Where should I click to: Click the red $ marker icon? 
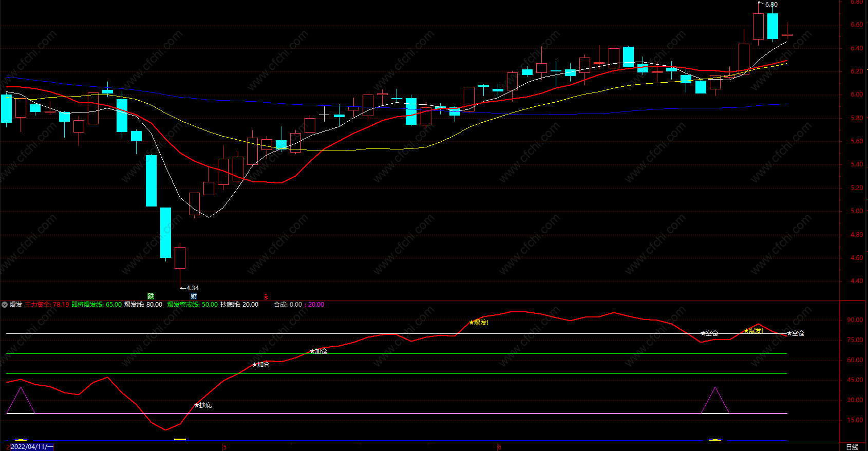266,297
